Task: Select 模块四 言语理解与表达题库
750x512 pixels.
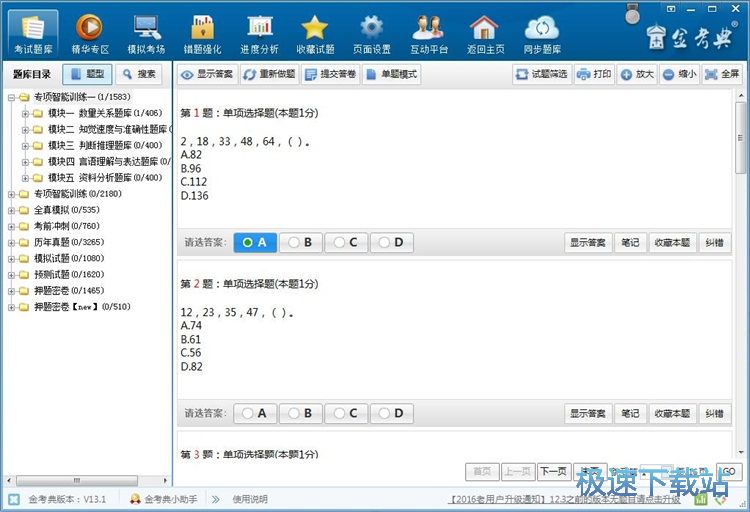Action: coord(110,162)
